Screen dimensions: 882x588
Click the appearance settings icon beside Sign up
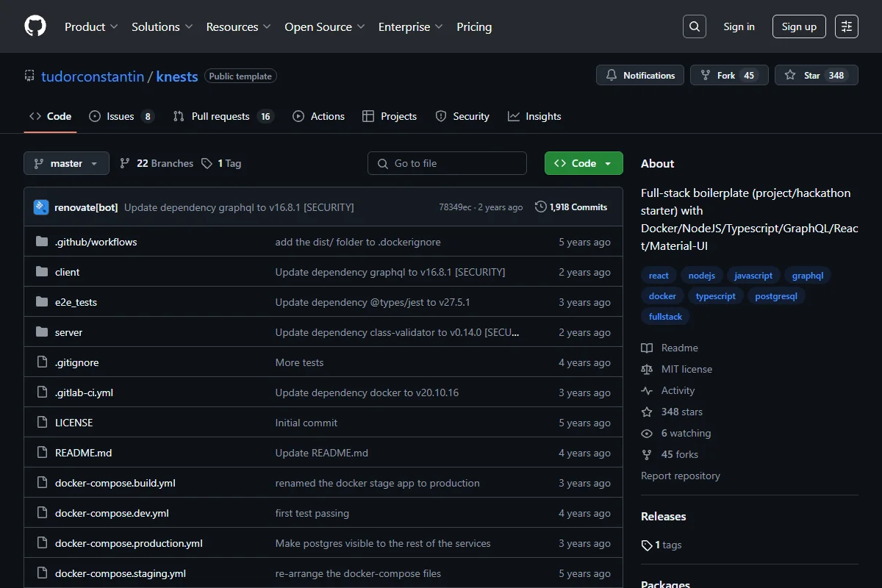point(847,26)
